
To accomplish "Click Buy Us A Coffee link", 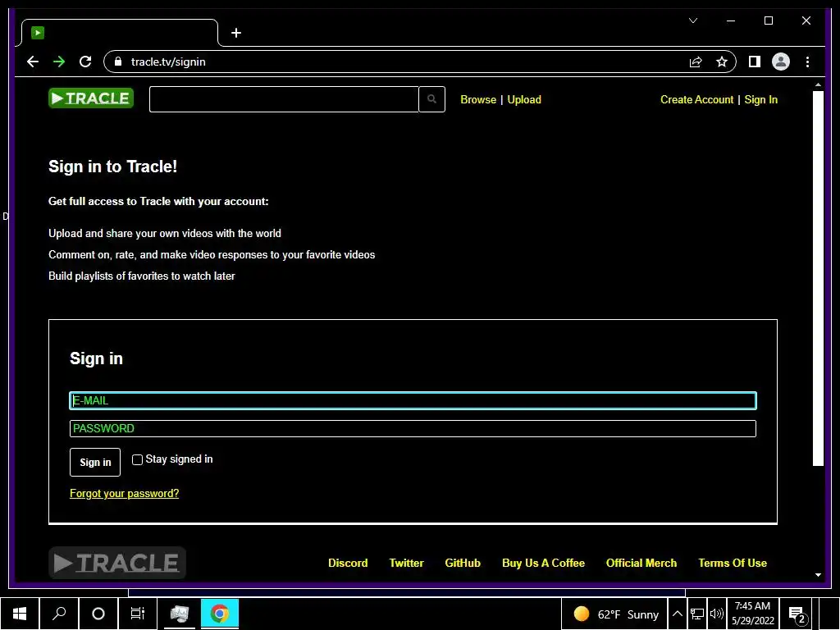I will coord(543,563).
